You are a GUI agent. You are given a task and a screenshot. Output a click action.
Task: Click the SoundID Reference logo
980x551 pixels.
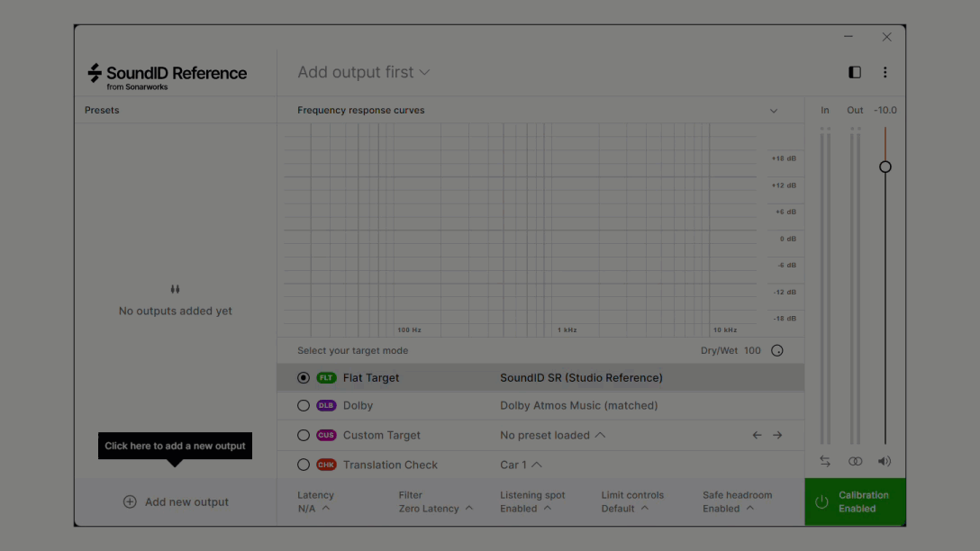click(x=168, y=77)
